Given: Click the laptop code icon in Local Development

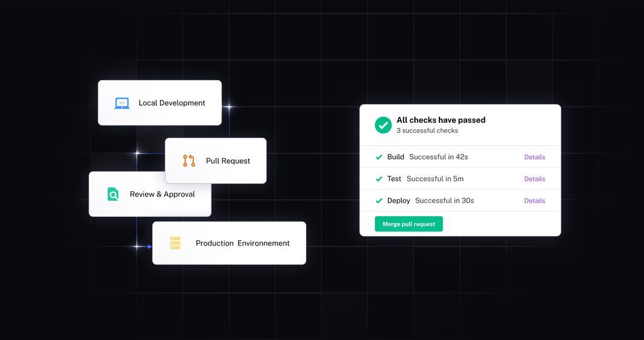Looking at the screenshot, I should [122, 103].
